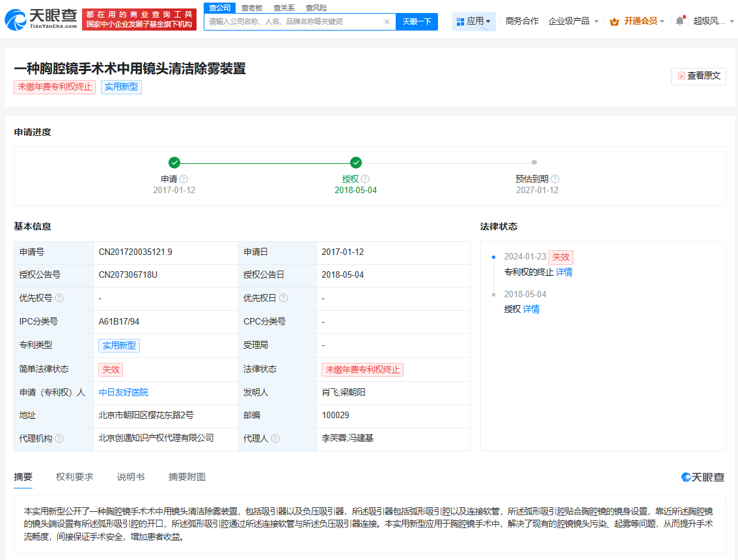Viewport: 738px width, 560px height.
Task: Select the 权利要求 tab
Action: coord(76,477)
